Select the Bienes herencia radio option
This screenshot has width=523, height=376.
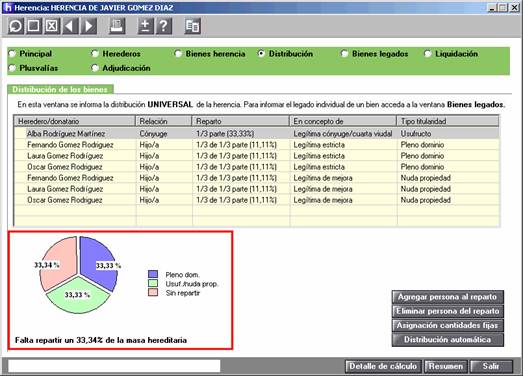point(178,54)
